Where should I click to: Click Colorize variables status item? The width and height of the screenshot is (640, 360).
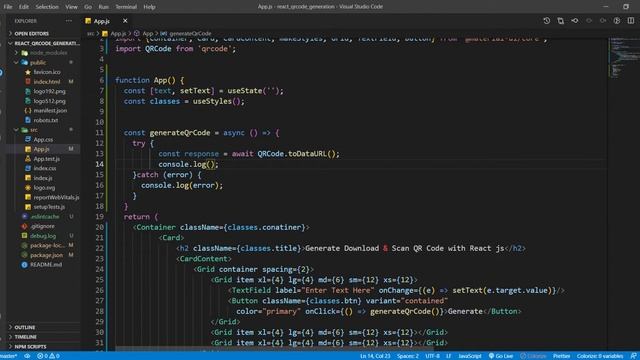pos(600,356)
